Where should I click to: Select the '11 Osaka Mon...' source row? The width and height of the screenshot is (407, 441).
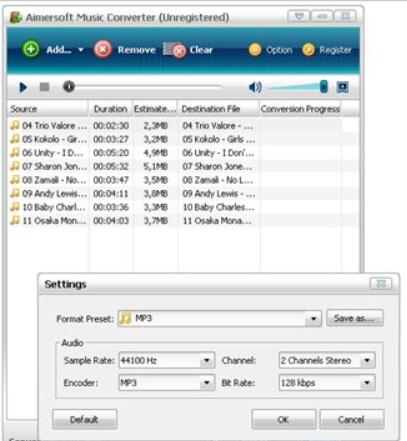[48, 221]
